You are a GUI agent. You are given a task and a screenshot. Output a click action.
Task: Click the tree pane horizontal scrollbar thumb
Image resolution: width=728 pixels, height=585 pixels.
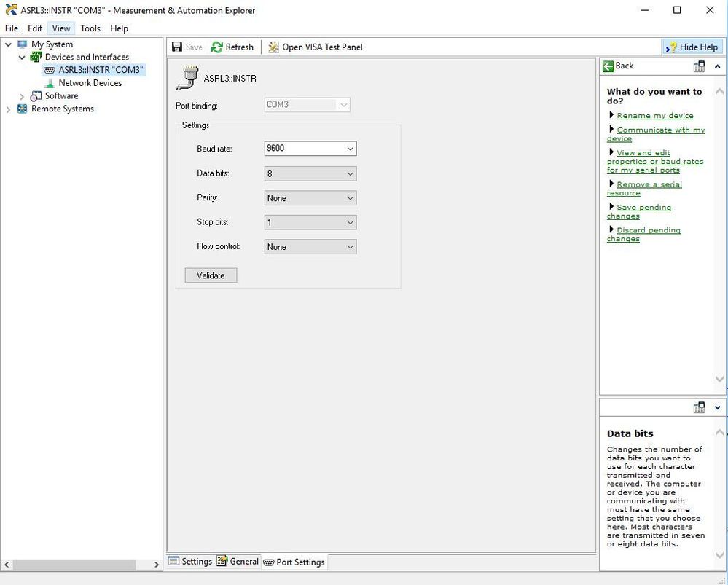coord(74,564)
